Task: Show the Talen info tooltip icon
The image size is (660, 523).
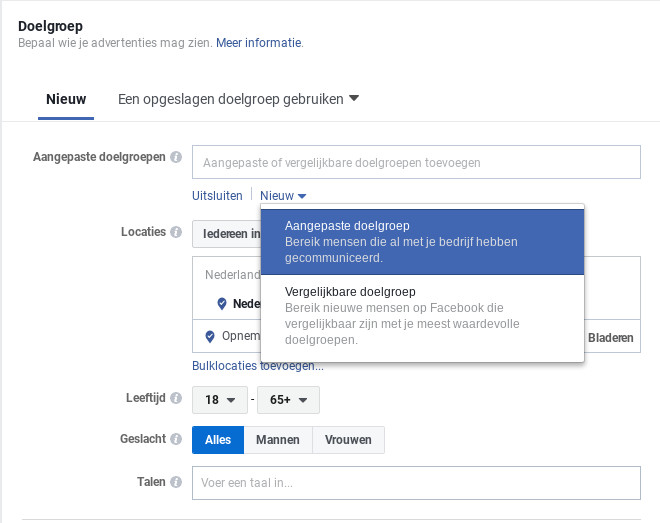Action: pyautogui.click(x=176, y=482)
